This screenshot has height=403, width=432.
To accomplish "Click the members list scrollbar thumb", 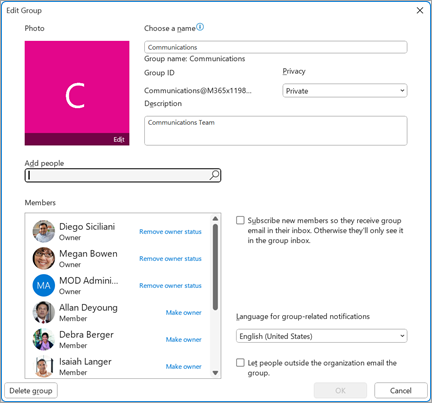I will [215, 267].
